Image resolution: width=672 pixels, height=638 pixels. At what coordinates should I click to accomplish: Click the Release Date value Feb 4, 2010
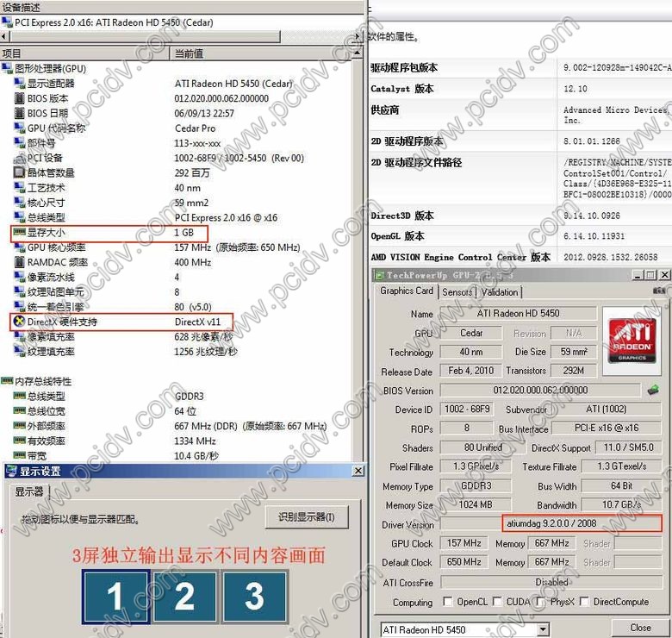471,371
